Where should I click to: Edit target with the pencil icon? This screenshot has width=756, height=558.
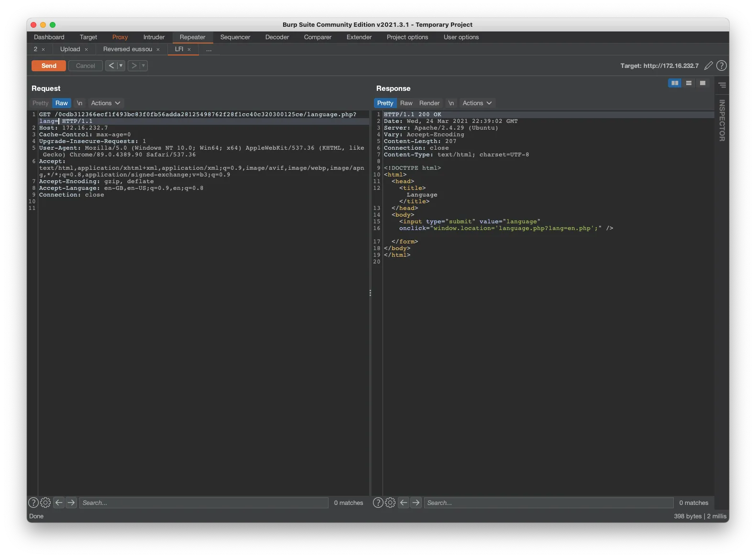[708, 66]
